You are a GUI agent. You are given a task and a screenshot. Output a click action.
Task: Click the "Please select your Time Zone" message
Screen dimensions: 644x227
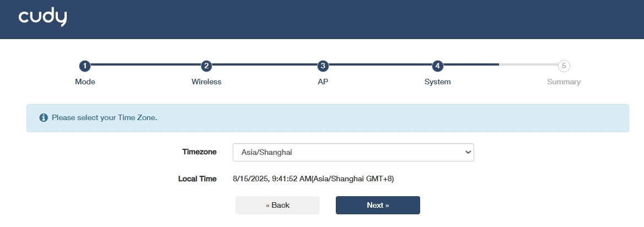tap(104, 118)
